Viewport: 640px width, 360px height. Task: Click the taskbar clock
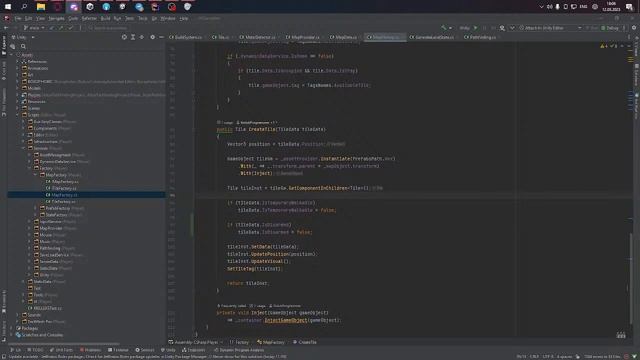pos(611,7)
